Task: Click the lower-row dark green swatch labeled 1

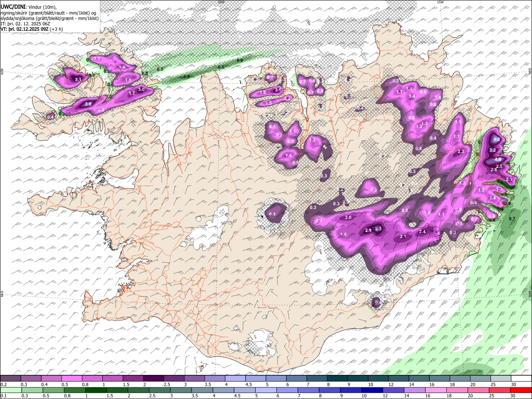Action: [x=96, y=390]
